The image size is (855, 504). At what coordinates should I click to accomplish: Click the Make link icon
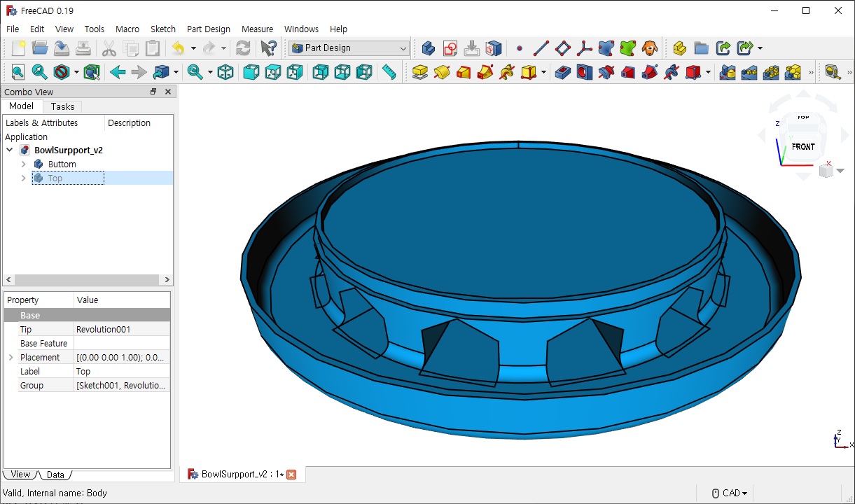[723, 48]
